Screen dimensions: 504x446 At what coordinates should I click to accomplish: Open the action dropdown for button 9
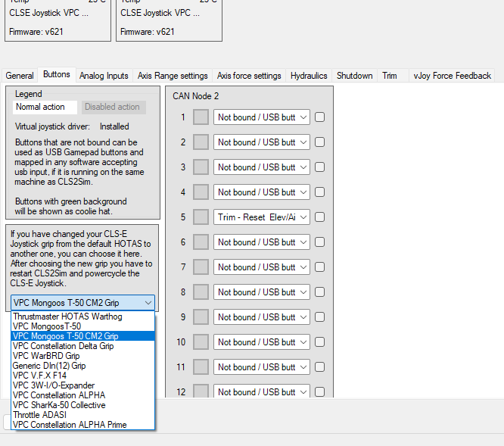[262, 317]
